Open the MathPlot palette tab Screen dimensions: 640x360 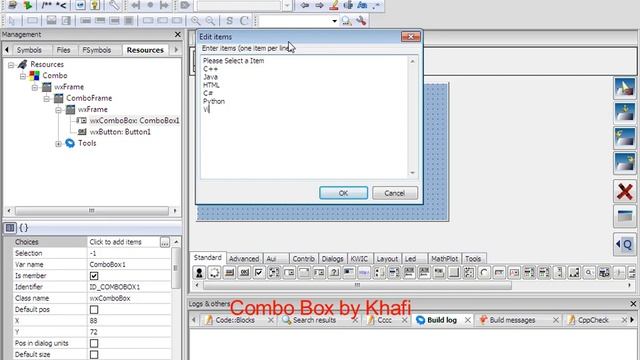coord(444,259)
